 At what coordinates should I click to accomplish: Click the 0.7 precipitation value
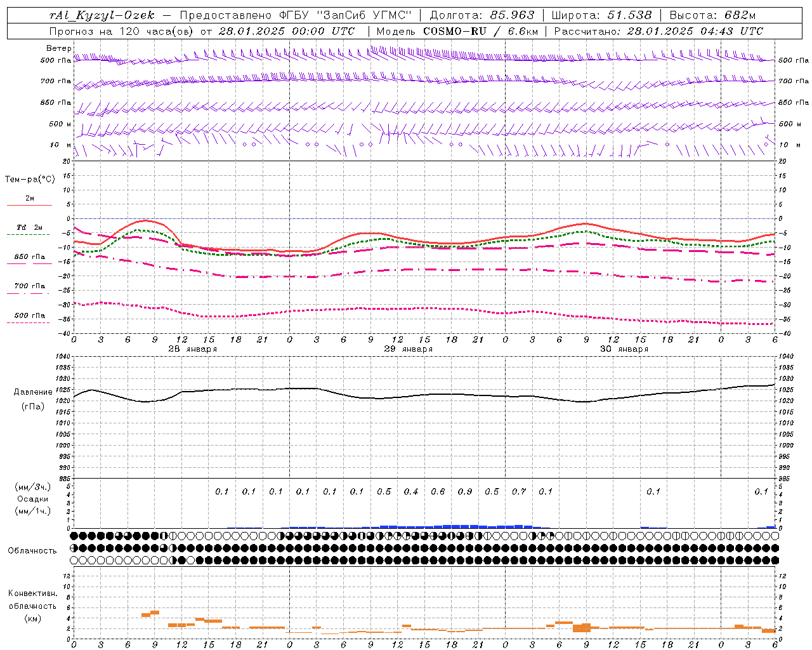(x=519, y=491)
